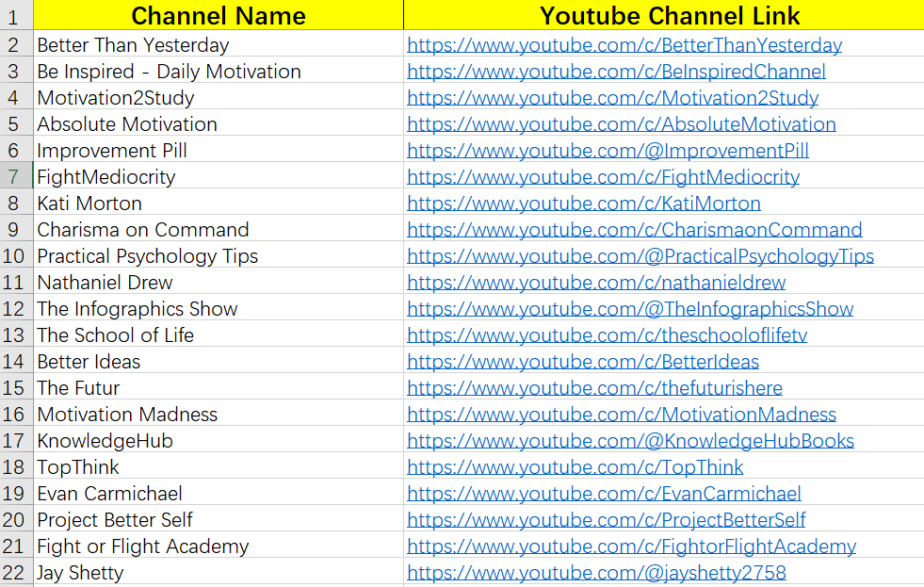This screenshot has width=924, height=587.
Task: Open the thefuturishere YouTube link
Action: point(594,388)
